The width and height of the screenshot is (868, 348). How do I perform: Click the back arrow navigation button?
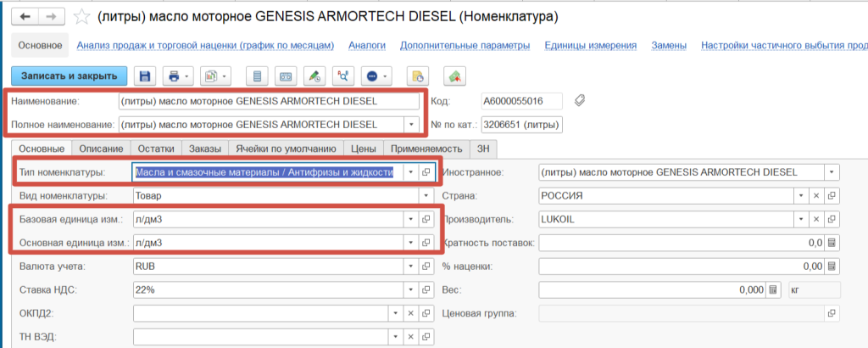click(x=25, y=17)
